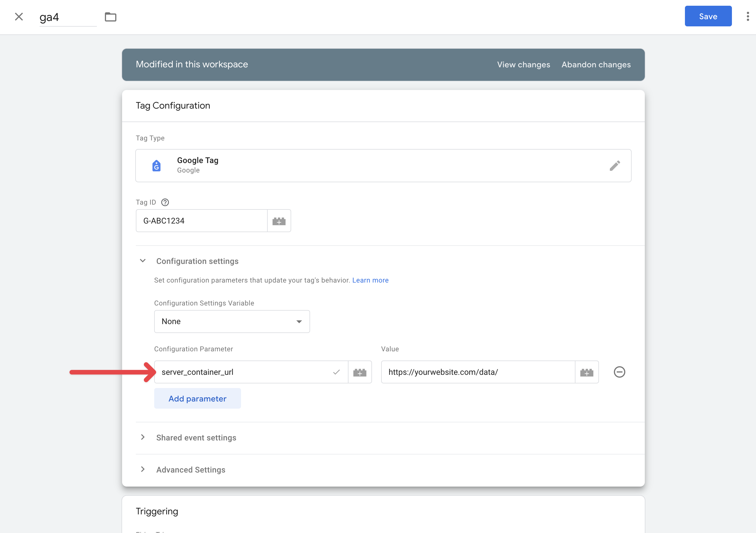Close the ga4 tag editor
Screen dimensions: 756x533
click(x=19, y=16)
